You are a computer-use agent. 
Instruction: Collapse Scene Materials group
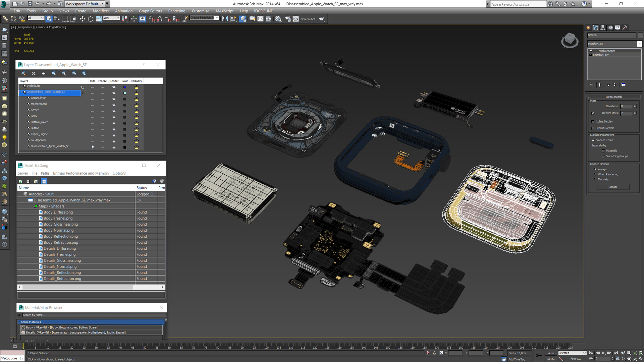pos(19,322)
